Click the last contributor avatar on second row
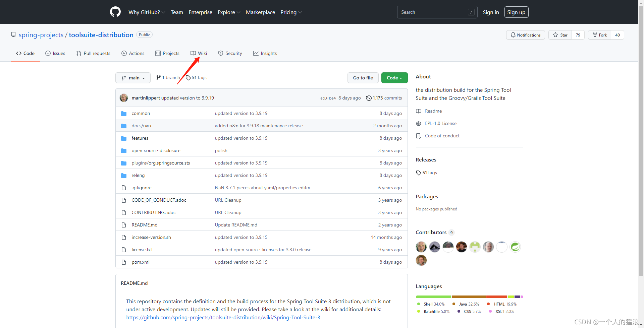This screenshot has width=644, height=328. pos(421,260)
